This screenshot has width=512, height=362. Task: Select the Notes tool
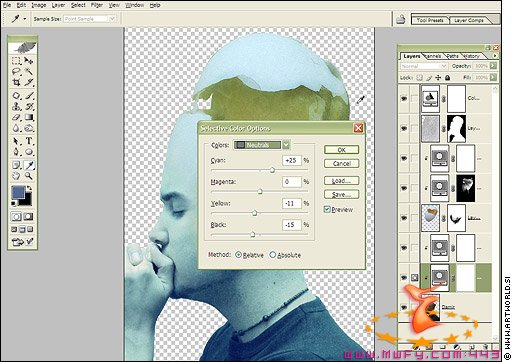tap(16, 165)
